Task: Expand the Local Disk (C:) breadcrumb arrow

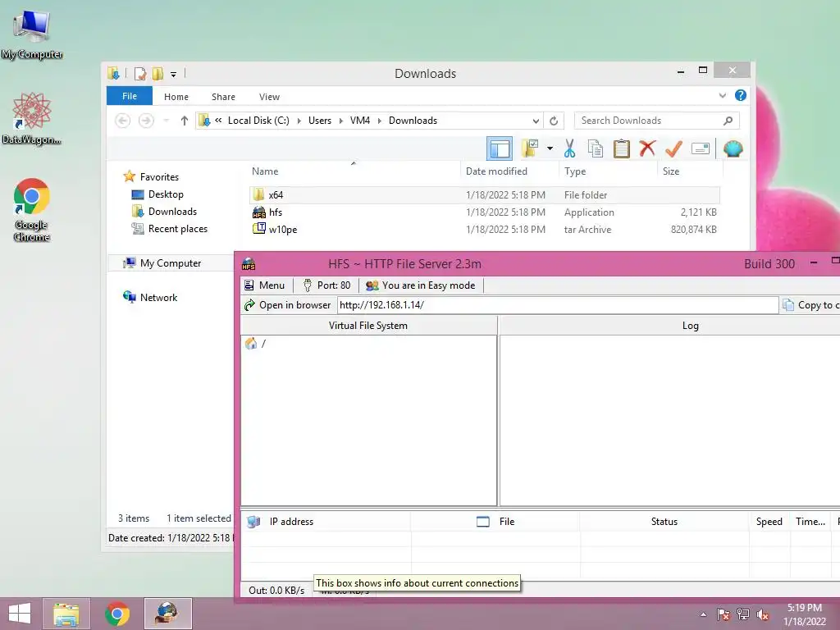Action: (x=299, y=121)
